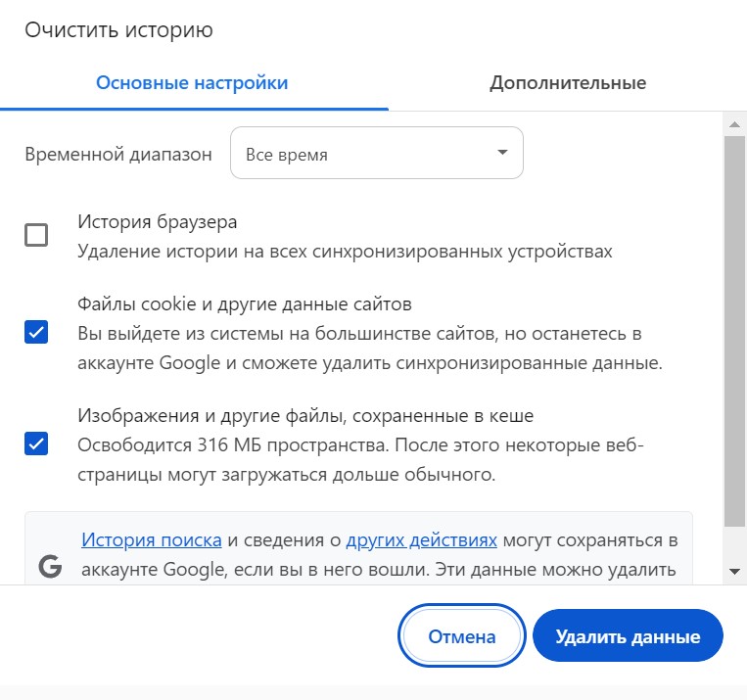Click the vertical scrollbar thumb

734,333
